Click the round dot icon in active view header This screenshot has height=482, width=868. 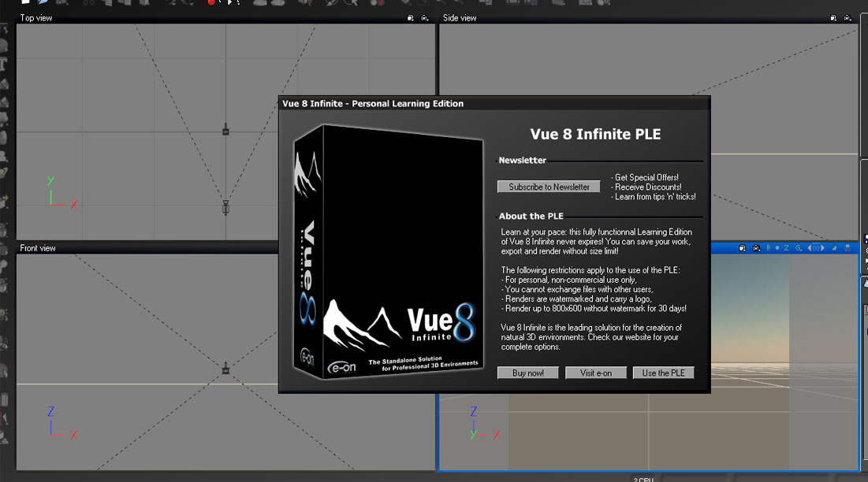[777, 248]
